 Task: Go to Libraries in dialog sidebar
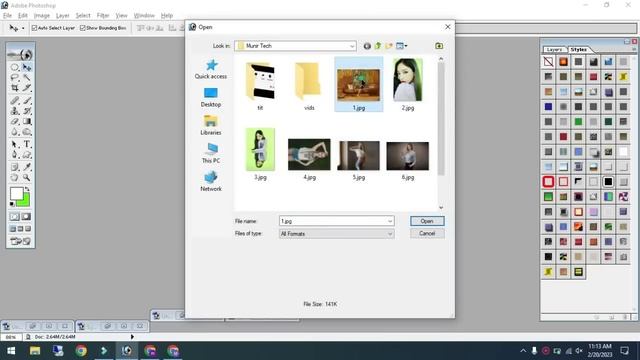[x=211, y=125]
